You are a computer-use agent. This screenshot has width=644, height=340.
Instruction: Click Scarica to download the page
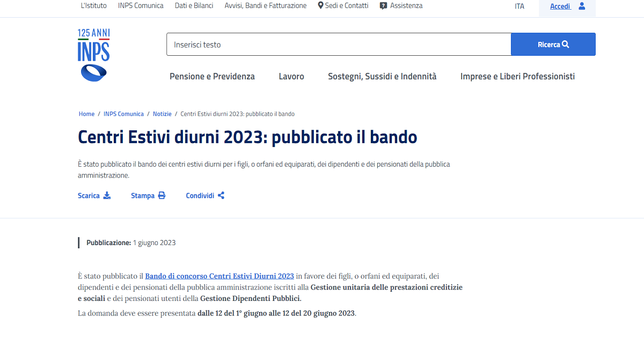tap(94, 195)
